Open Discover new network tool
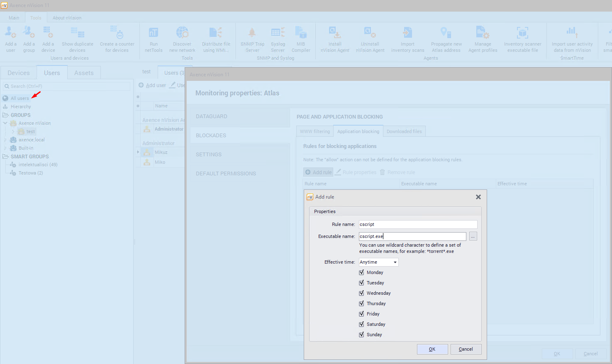This screenshot has height=364, width=612. [x=182, y=33]
